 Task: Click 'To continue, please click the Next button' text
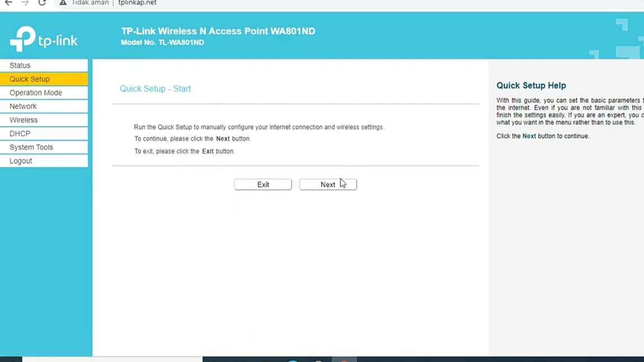(x=192, y=139)
